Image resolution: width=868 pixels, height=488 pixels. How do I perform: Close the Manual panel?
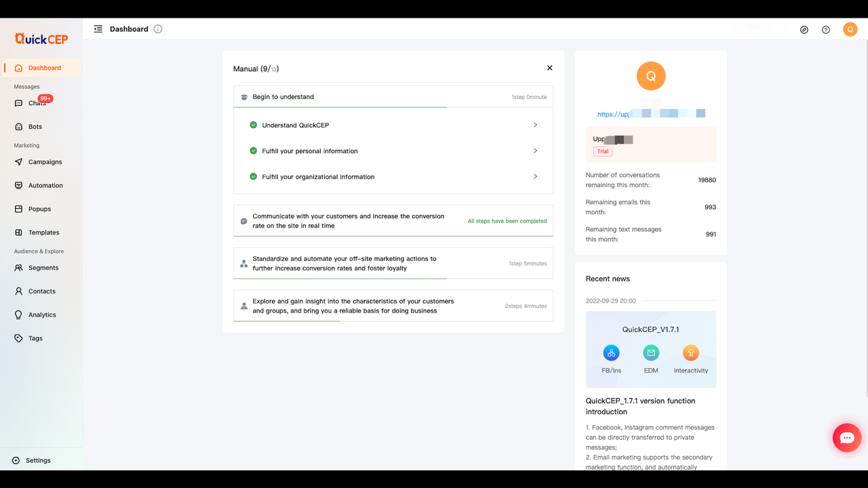click(x=550, y=68)
